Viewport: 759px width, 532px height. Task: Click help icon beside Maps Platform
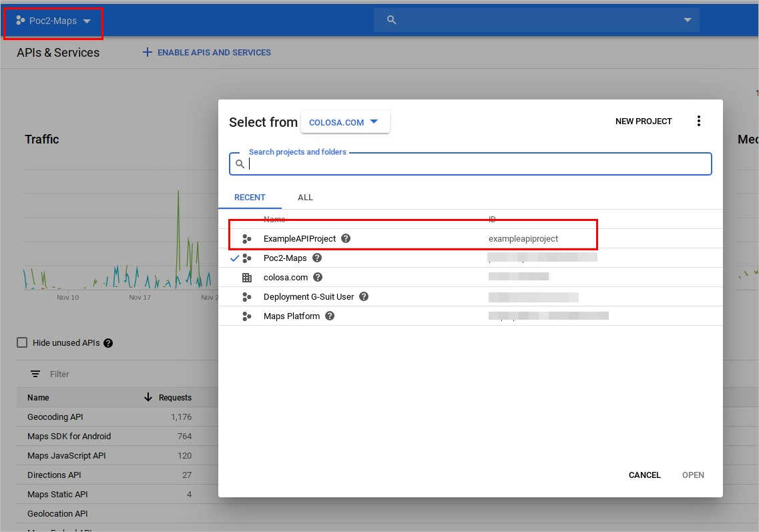(330, 316)
